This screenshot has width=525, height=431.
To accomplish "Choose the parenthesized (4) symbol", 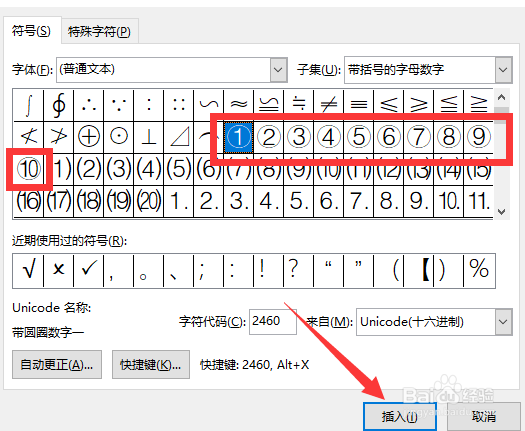I will click(x=149, y=169).
